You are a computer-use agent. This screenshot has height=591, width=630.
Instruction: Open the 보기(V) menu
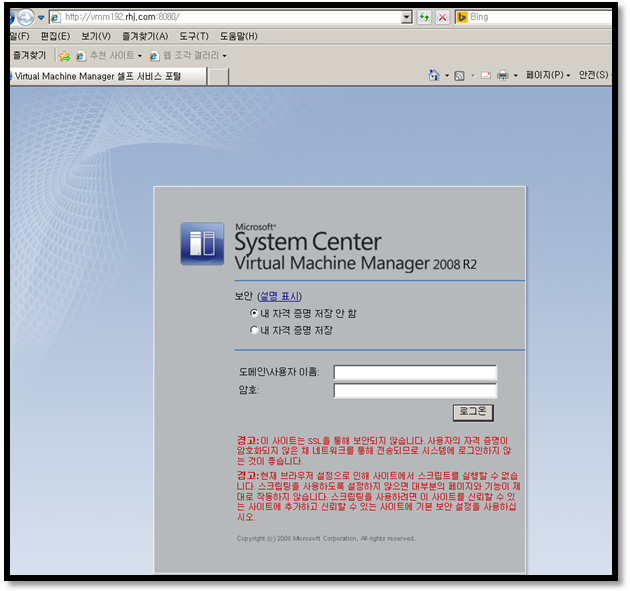pos(96,36)
